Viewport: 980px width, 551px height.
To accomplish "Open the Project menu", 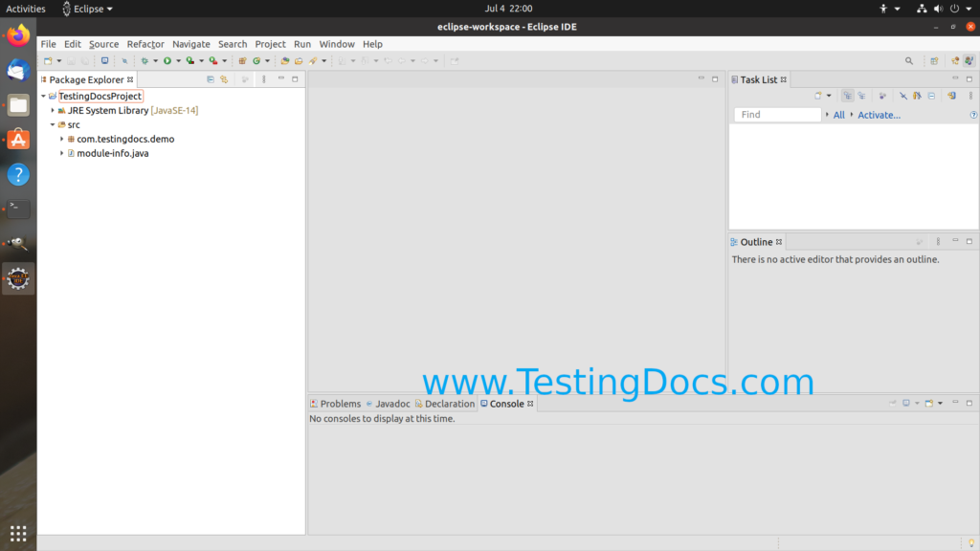I will 270,44.
